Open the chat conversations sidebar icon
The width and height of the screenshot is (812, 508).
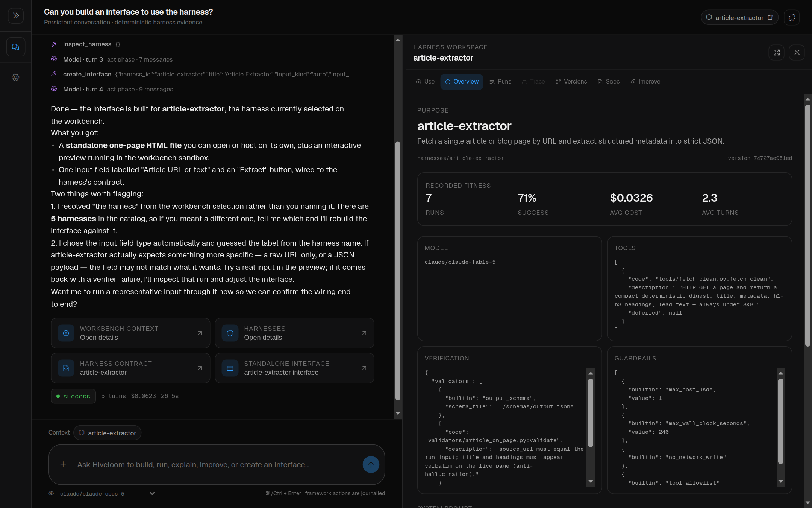(x=15, y=47)
